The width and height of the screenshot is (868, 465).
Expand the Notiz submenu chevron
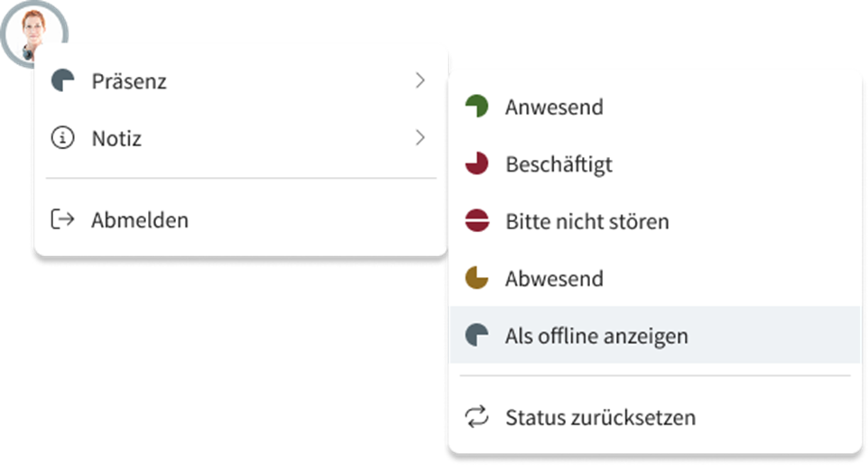click(420, 139)
